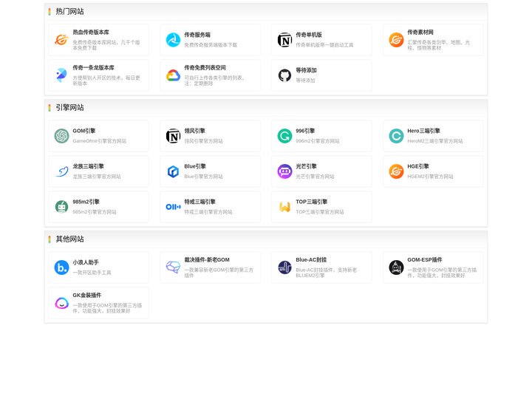Viewport: 532px width, 399px height.
Task: Click the text GameOfmir引擎官方网站
Action: (x=100, y=141)
